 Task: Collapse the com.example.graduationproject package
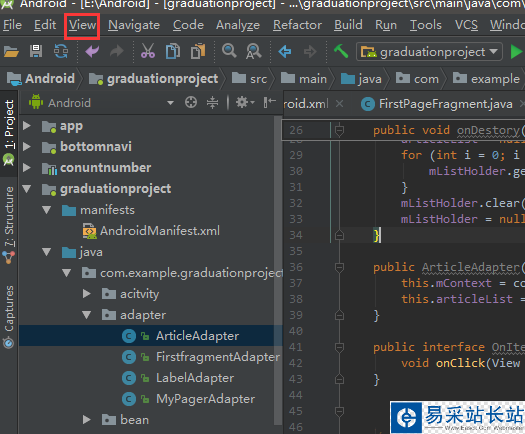(x=67, y=273)
